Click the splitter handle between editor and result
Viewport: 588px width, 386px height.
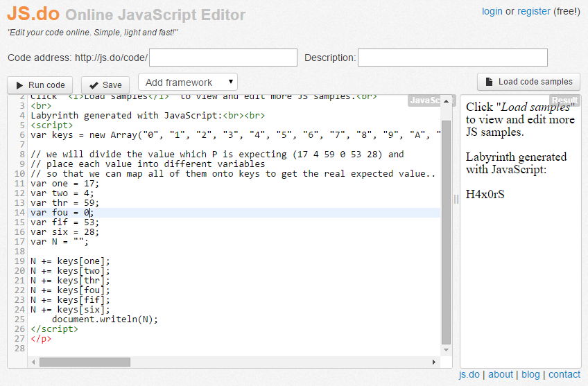tap(456, 199)
